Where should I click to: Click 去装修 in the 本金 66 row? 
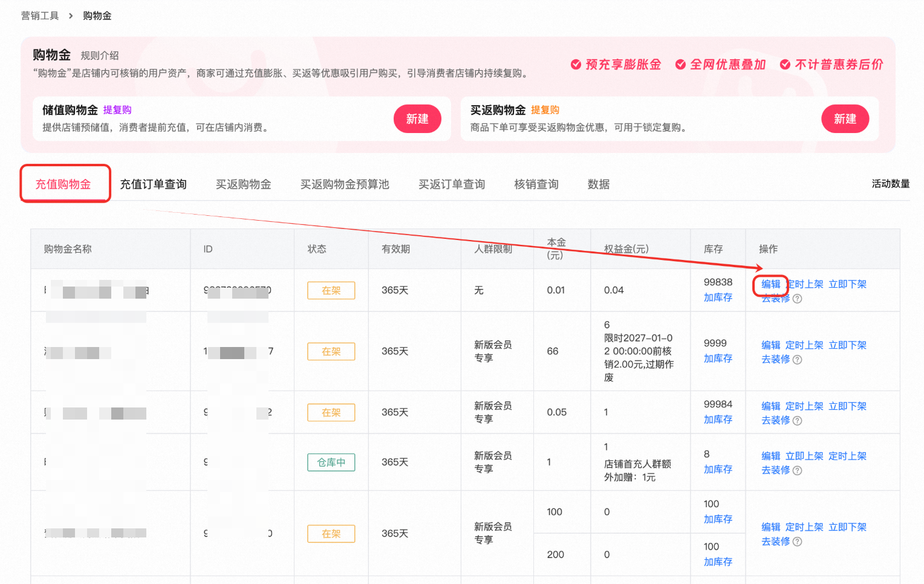coord(776,359)
